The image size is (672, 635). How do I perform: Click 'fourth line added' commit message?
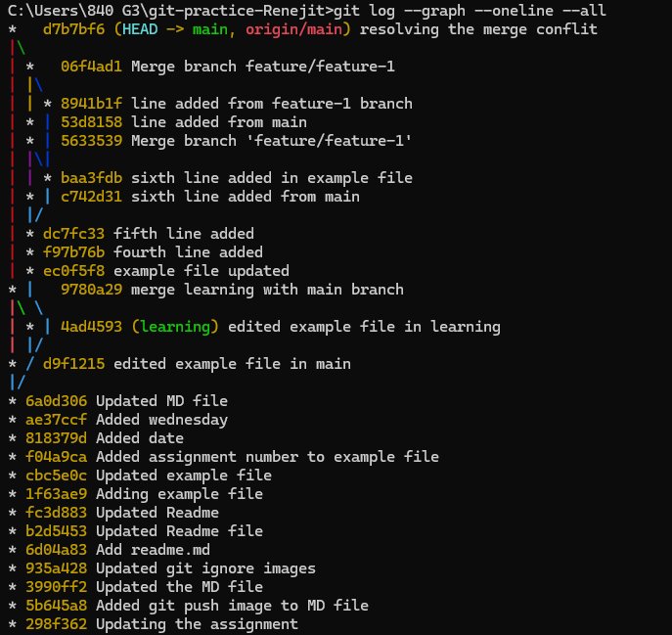tap(188, 252)
